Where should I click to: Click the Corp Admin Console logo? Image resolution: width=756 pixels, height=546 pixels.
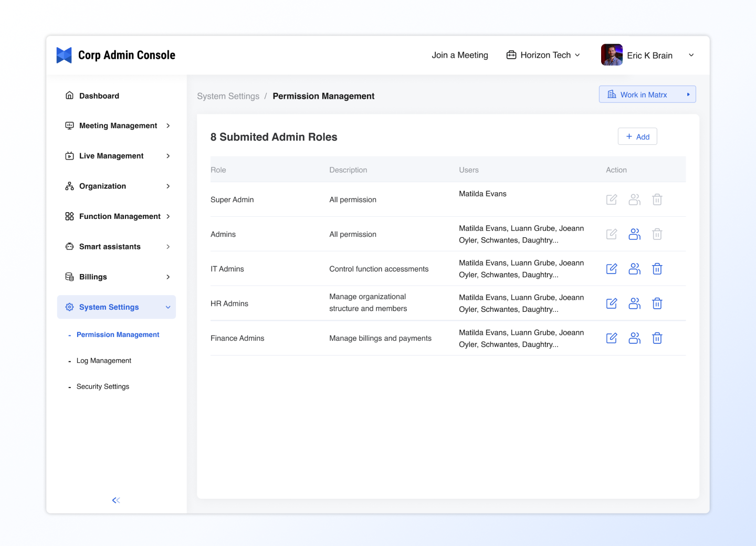coord(64,55)
